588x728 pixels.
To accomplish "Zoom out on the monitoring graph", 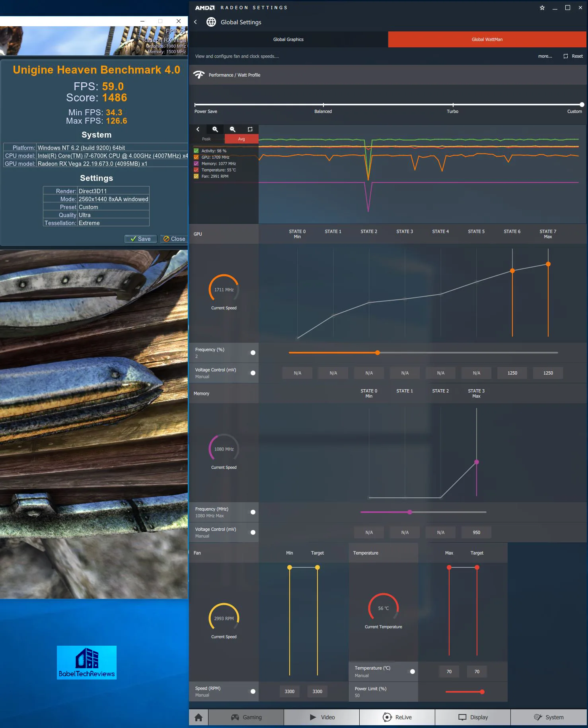I will click(x=233, y=129).
